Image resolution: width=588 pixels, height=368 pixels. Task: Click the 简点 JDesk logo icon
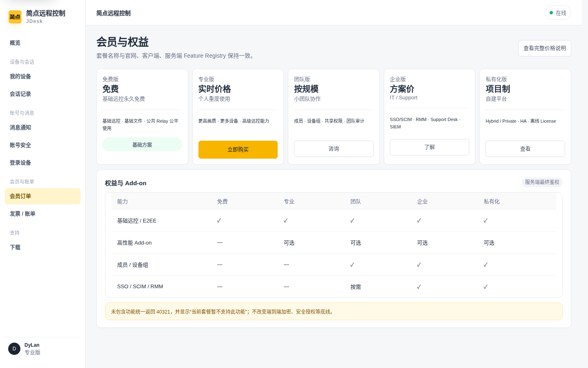tap(15, 17)
